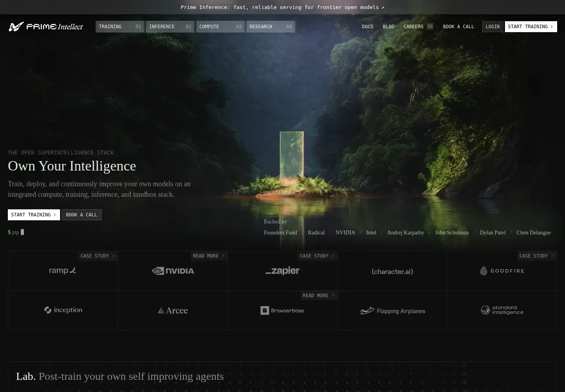
Task: Click the Dylan Patel backer name
Action: pyautogui.click(x=493, y=232)
